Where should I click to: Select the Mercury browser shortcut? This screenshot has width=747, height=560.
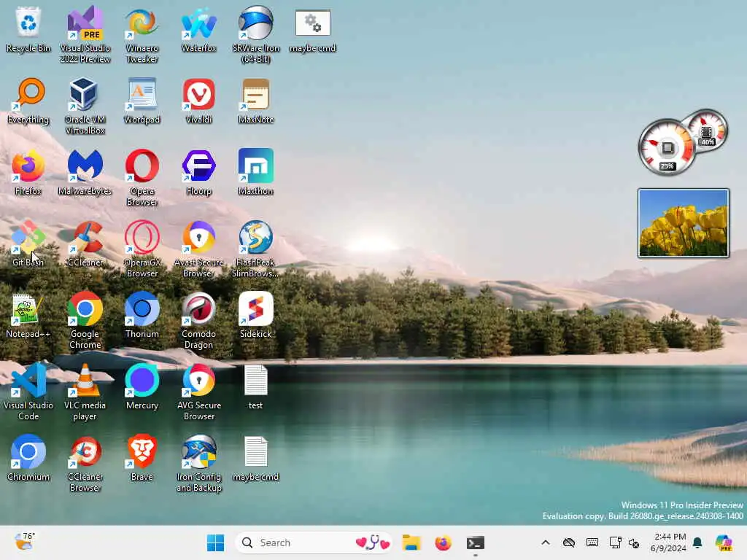pyautogui.click(x=142, y=386)
